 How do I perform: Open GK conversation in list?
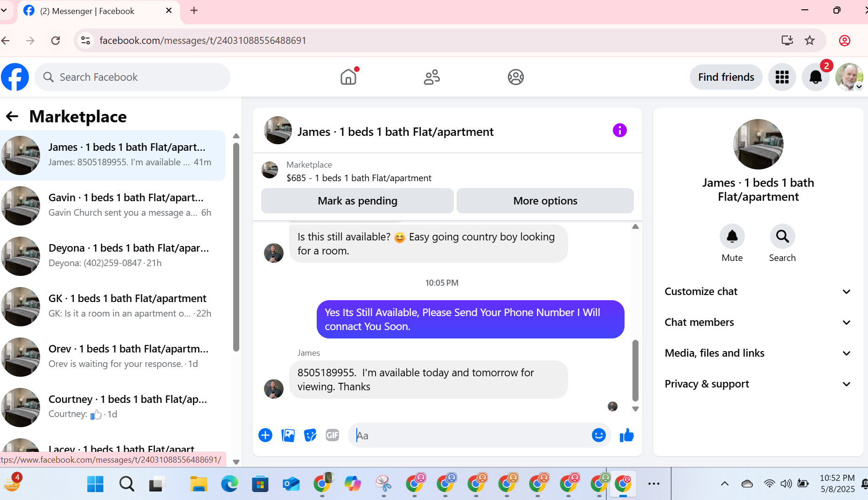pyautogui.click(x=112, y=306)
